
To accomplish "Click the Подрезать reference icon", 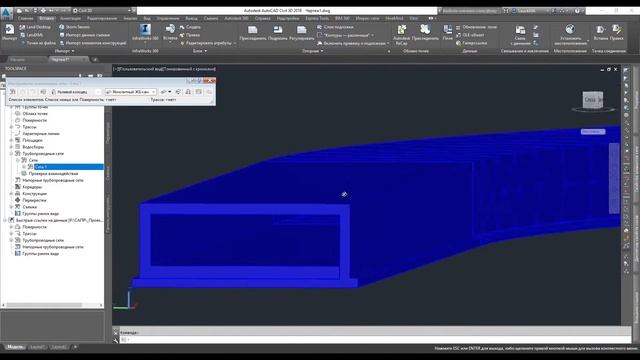I will [x=278, y=33].
